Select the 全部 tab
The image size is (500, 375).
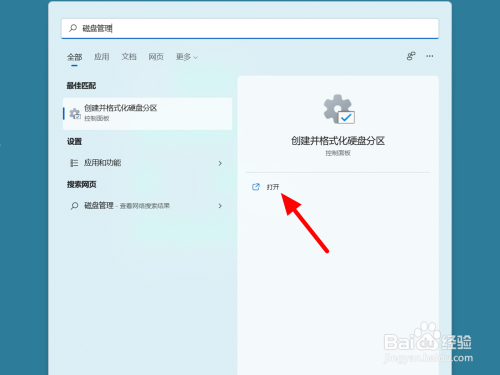pyautogui.click(x=74, y=57)
